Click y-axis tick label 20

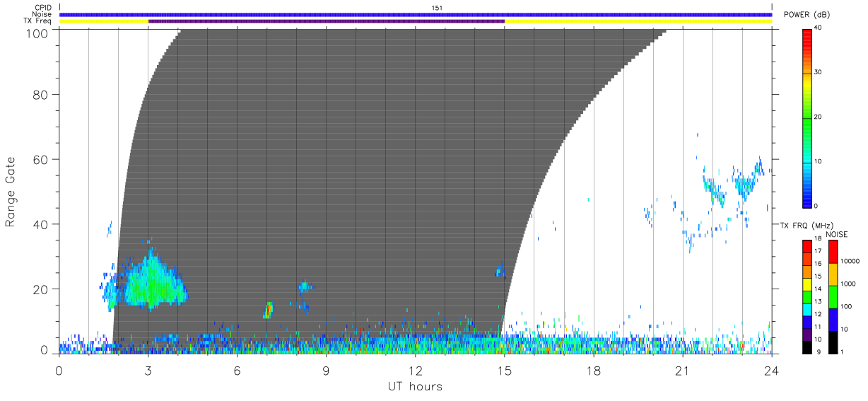pos(42,289)
